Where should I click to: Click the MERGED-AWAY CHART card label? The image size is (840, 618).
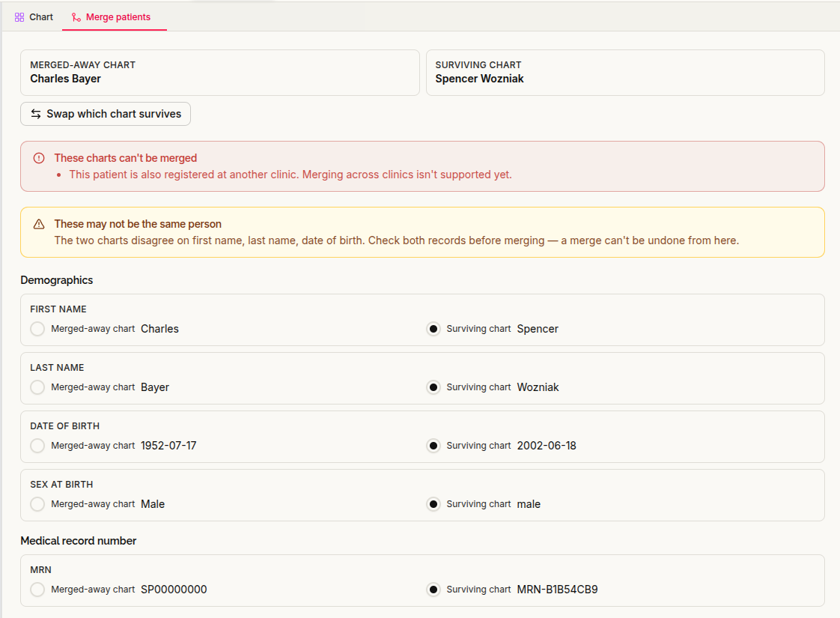tap(83, 65)
